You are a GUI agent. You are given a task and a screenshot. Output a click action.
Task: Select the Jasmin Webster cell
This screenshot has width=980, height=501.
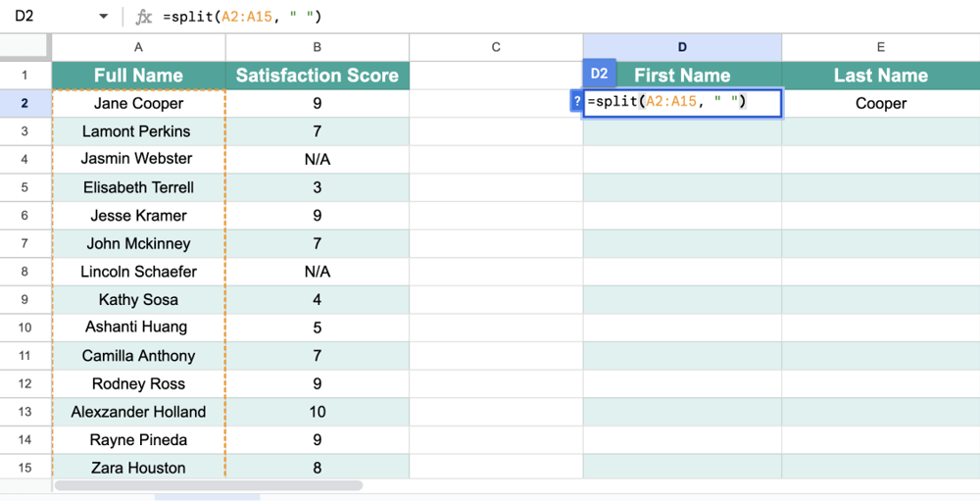(138, 159)
